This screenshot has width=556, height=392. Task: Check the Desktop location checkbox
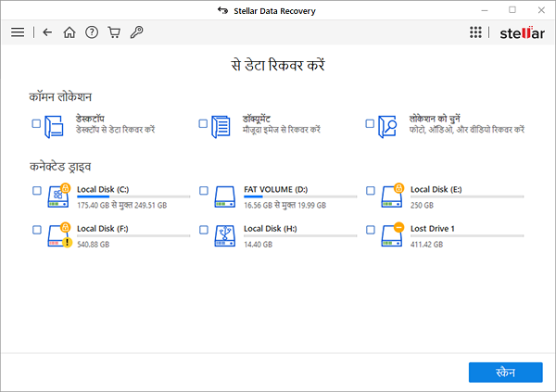point(36,123)
